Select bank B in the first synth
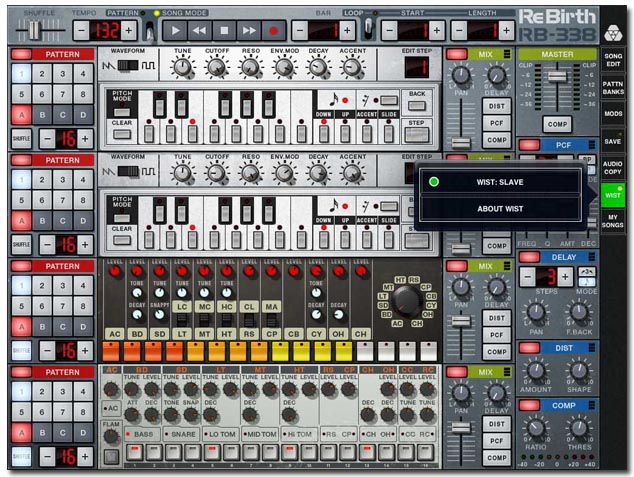634x477 pixels. 42,115
